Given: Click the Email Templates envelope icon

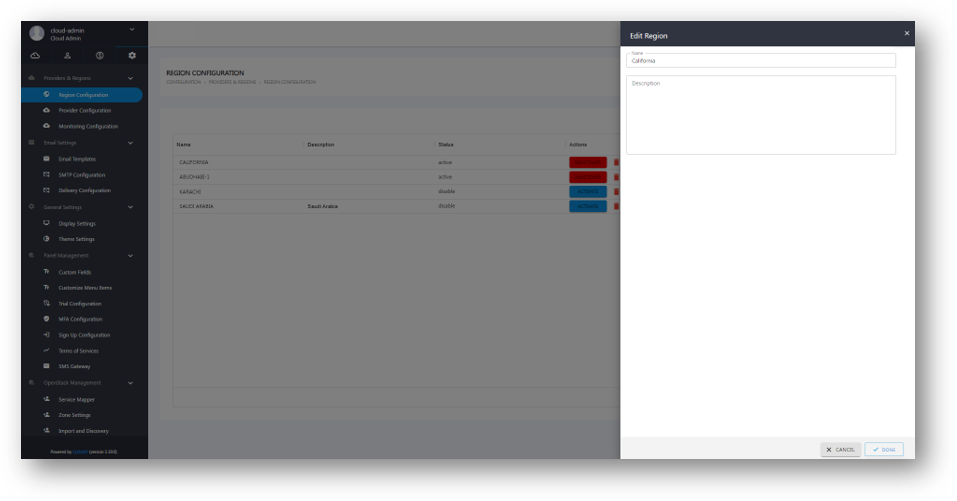Looking at the screenshot, I should [x=47, y=159].
